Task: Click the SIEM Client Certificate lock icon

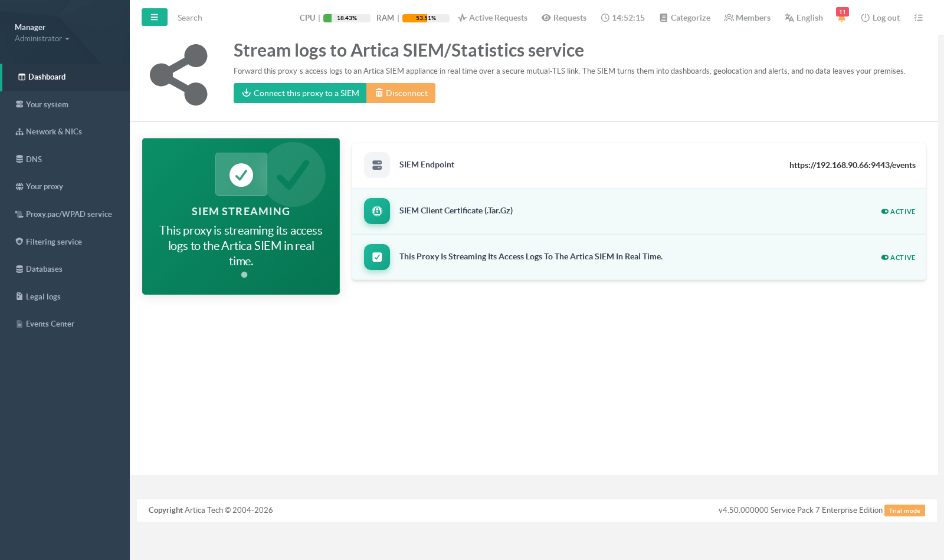Action: click(377, 211)
